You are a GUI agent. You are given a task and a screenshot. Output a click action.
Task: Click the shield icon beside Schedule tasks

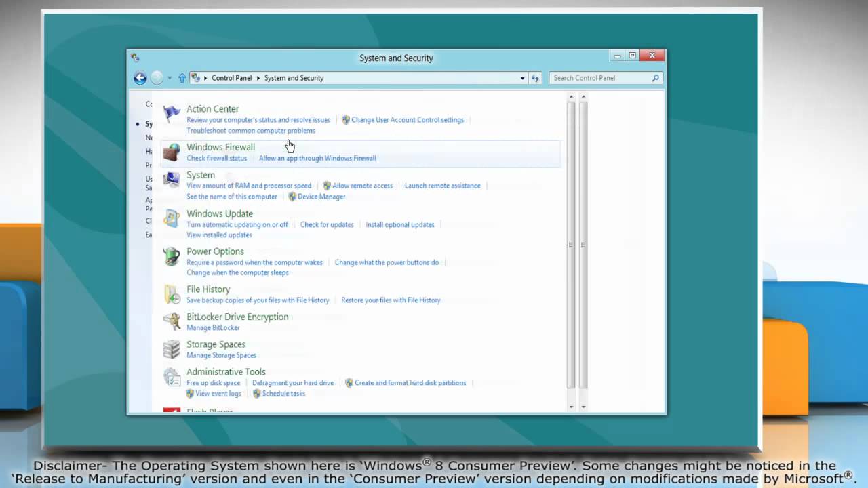point(257,394)
